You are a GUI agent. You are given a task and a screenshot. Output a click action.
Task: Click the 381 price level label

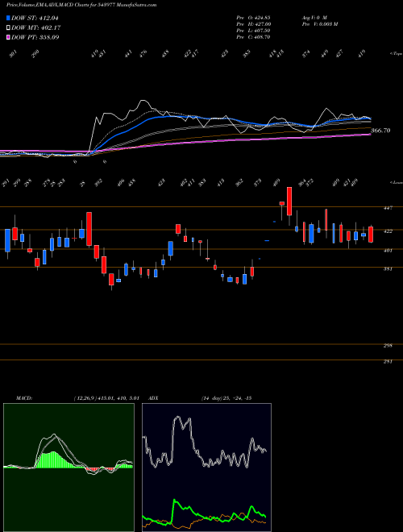388,268
